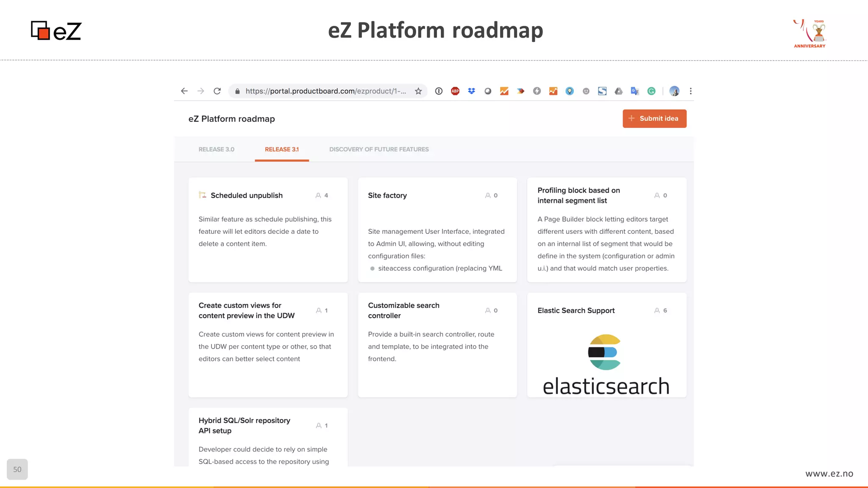Click the Submit idea button
This screenshot has width=868, height=488.
point(654,119)
